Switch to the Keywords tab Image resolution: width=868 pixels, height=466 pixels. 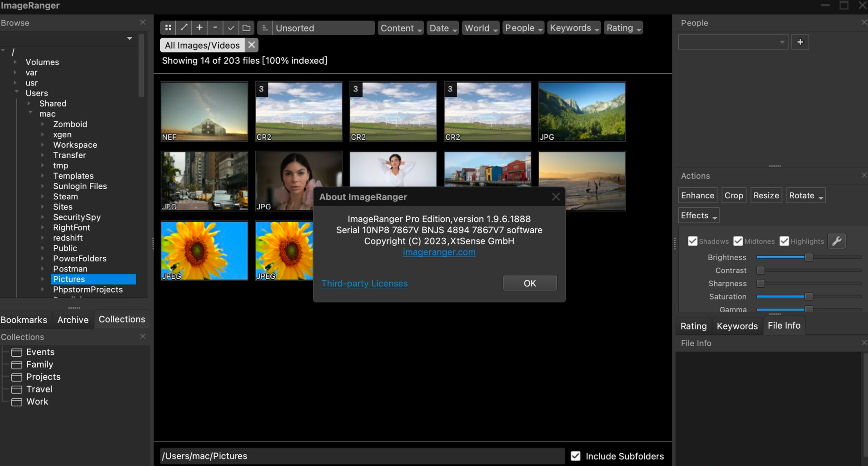tap(737, 326)
